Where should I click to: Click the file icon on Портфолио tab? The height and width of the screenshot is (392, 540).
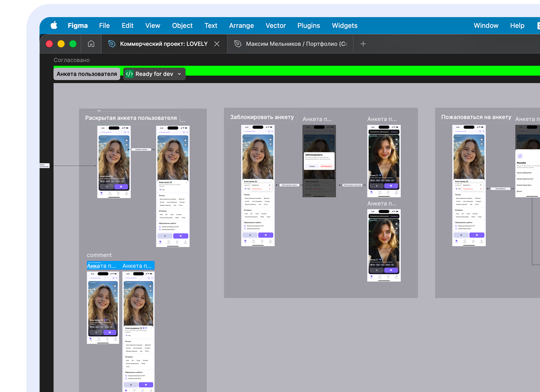(237, 44)
